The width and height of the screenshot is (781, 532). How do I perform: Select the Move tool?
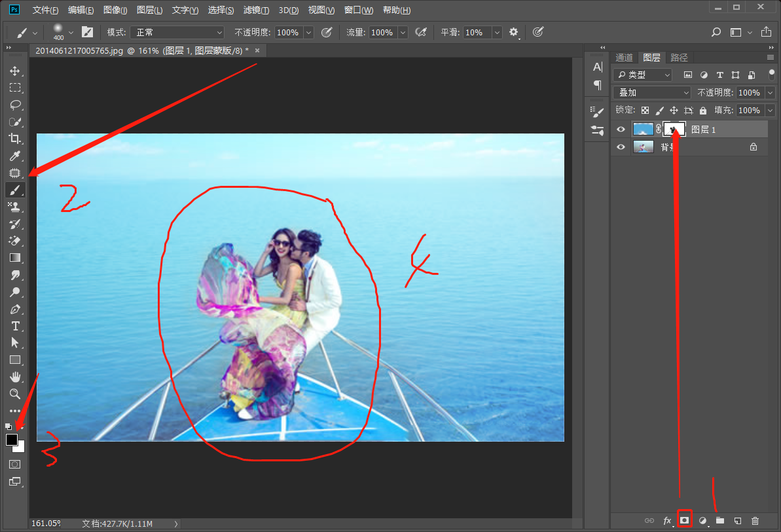click(x=14, y=71)
